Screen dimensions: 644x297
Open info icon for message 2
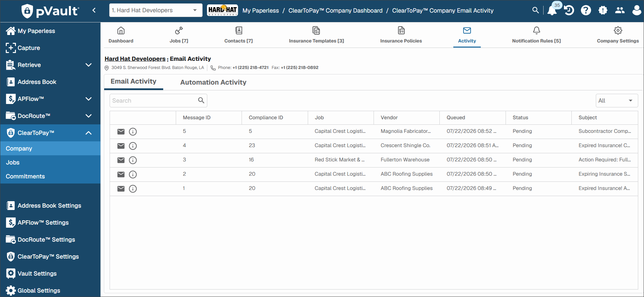point(133,174)
